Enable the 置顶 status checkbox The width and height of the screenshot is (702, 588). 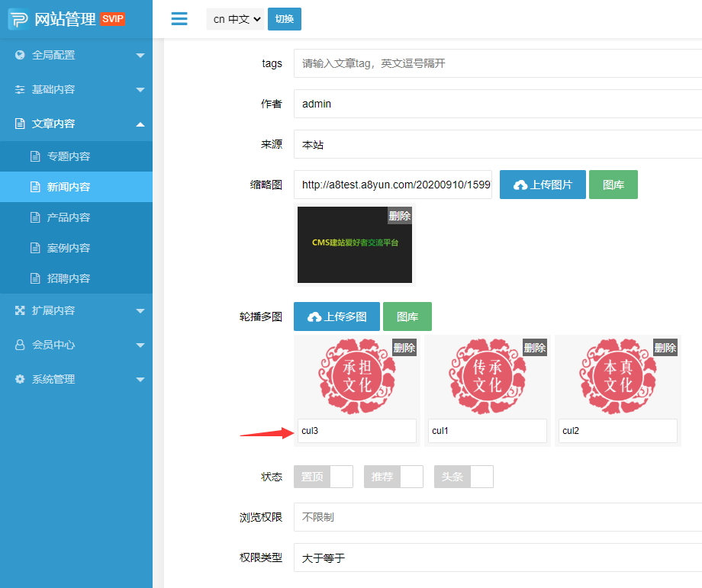tap(343, 477)
